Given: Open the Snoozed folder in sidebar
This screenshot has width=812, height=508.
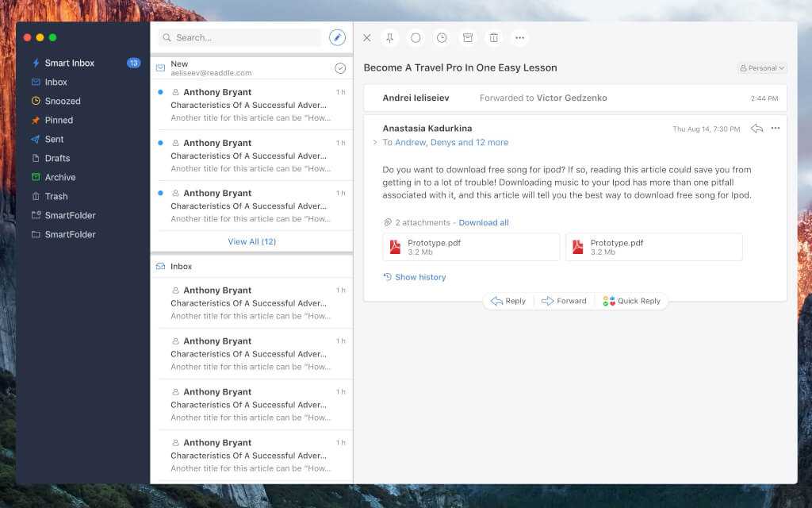Looking at the screenshot, I should pos(63,101).
